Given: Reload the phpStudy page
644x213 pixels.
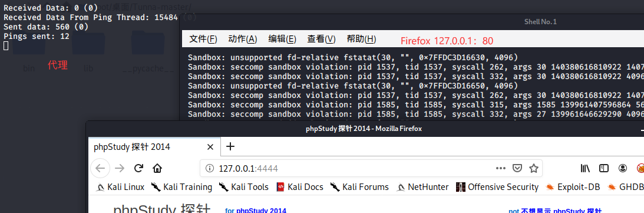Looking at the screenshot, I should [139, 168].
